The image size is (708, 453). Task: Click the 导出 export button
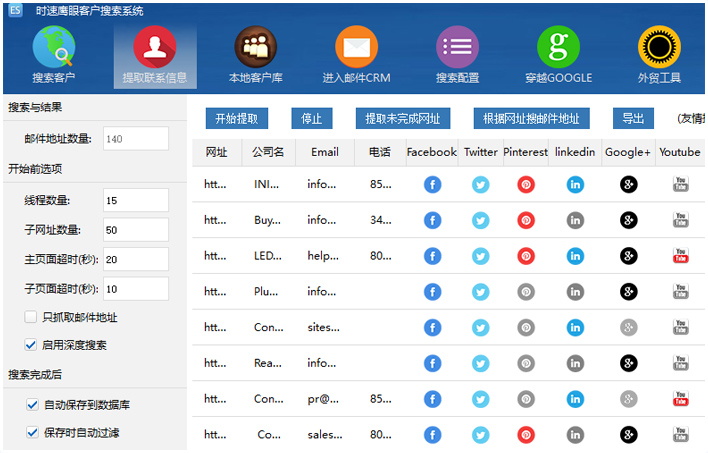pos(632,118)
